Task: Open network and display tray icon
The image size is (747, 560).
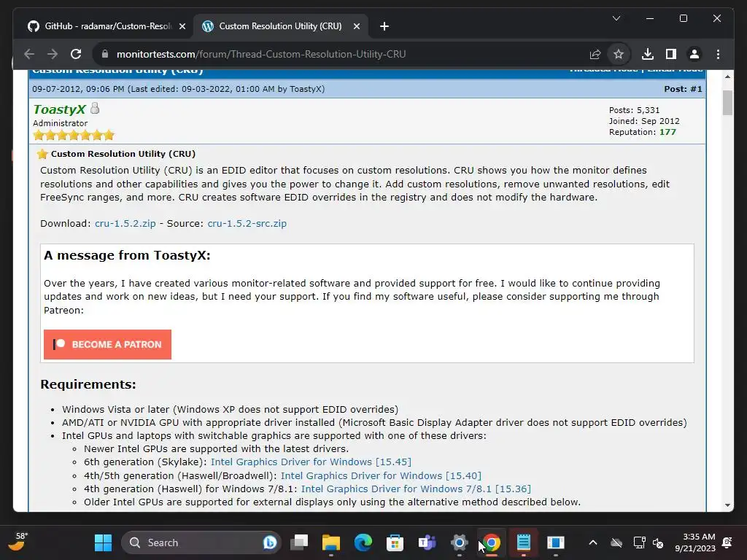Action: [639, 542]
